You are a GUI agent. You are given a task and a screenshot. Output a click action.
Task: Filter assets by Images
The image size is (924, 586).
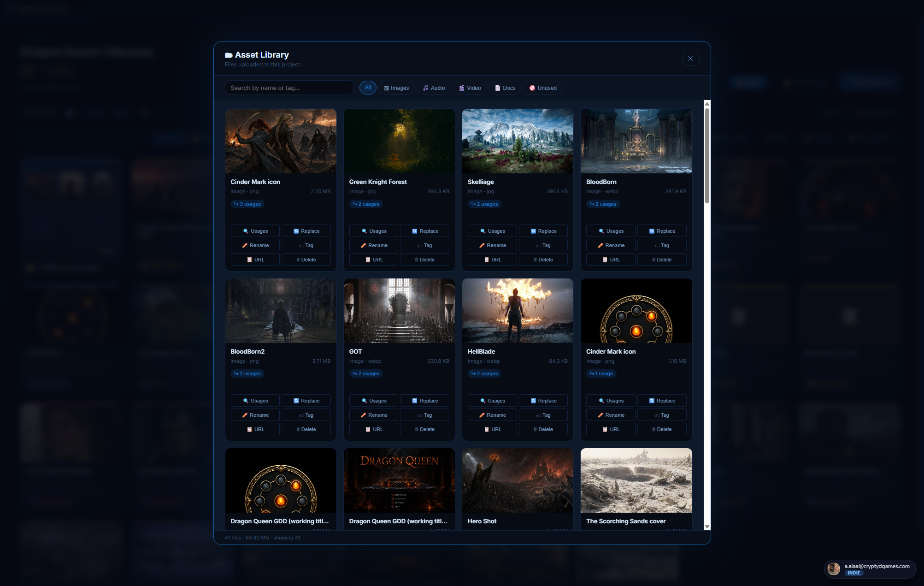pos(396,88)
